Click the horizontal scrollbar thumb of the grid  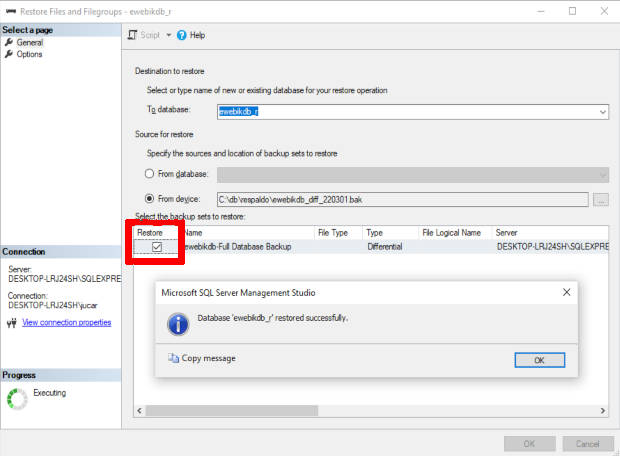click(x=232, y=411)
